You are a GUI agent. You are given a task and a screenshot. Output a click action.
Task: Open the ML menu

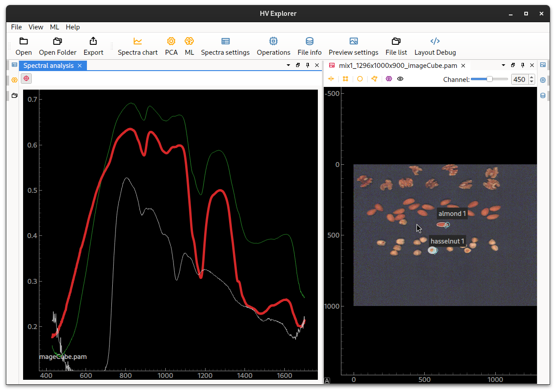pos(54,27)
